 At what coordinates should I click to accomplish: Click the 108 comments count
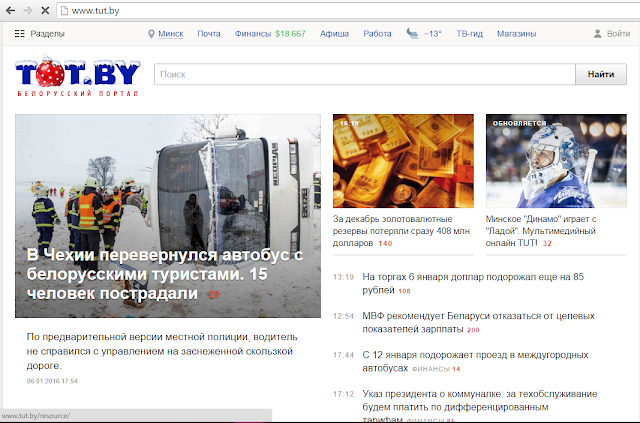coord(404,291)
